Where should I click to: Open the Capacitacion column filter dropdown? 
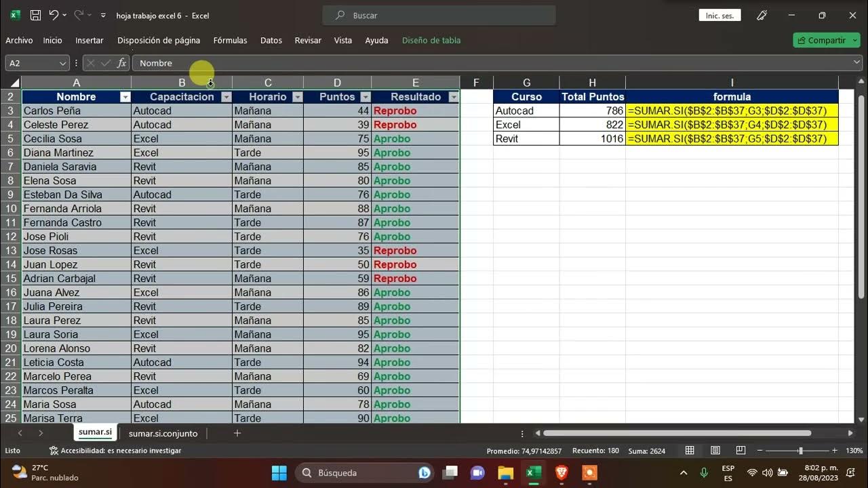pyautogui.click(x=226, y=97)
